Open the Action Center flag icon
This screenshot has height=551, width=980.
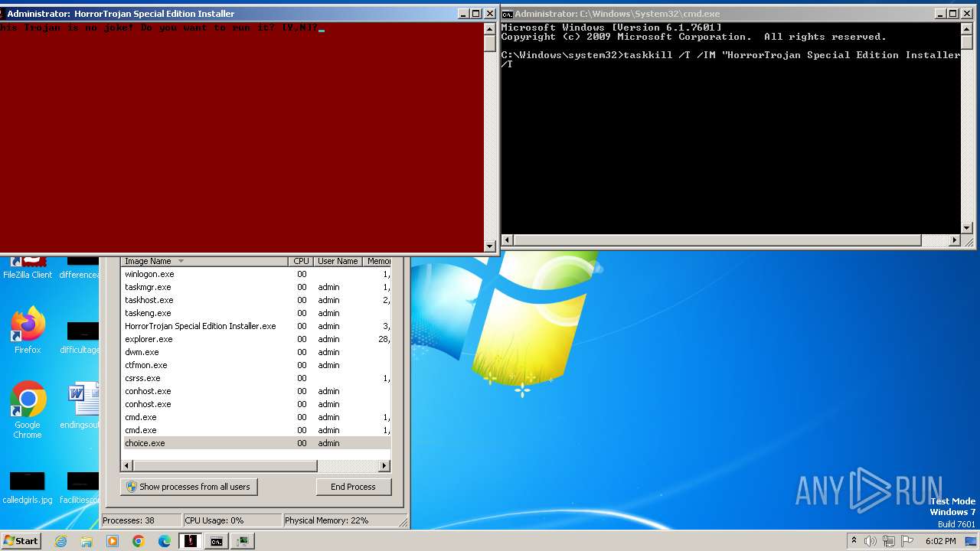pos(907,541)
